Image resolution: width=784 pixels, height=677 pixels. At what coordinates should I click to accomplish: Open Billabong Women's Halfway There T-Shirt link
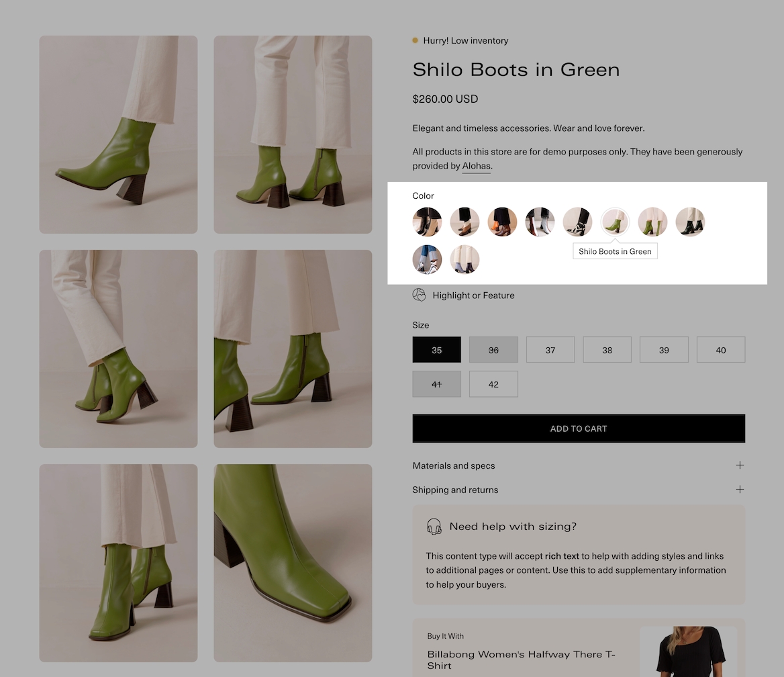point(521,660)
